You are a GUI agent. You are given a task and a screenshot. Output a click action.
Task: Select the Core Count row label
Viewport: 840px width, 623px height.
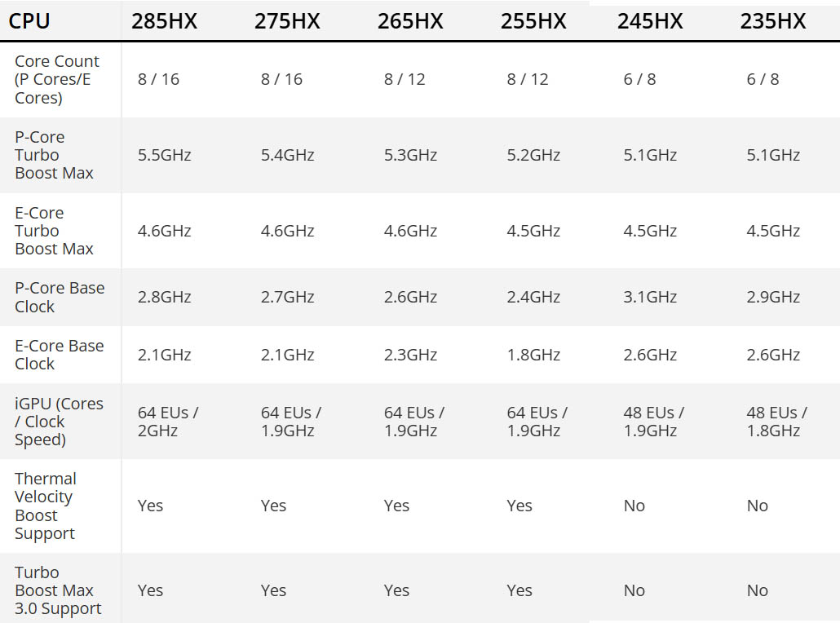(57, 79)
